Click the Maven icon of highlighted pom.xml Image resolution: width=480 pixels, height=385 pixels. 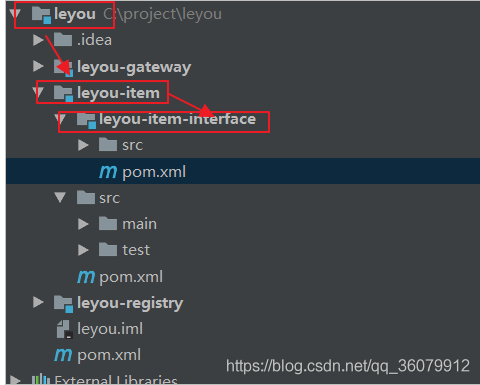[108, 172]
